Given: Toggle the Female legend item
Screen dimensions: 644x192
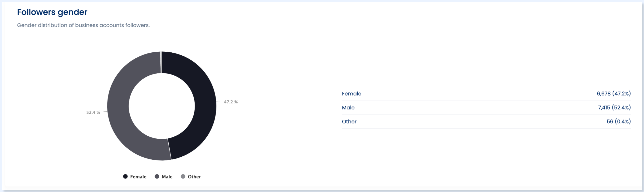Looking at the screenshot, I should (135, 177).
